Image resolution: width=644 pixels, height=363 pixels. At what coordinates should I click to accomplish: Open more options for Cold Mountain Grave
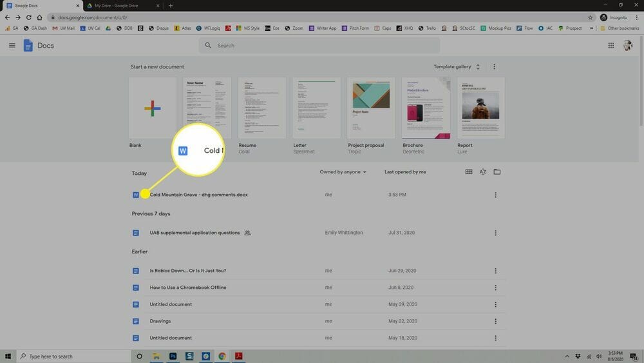(x=495, y=195)
